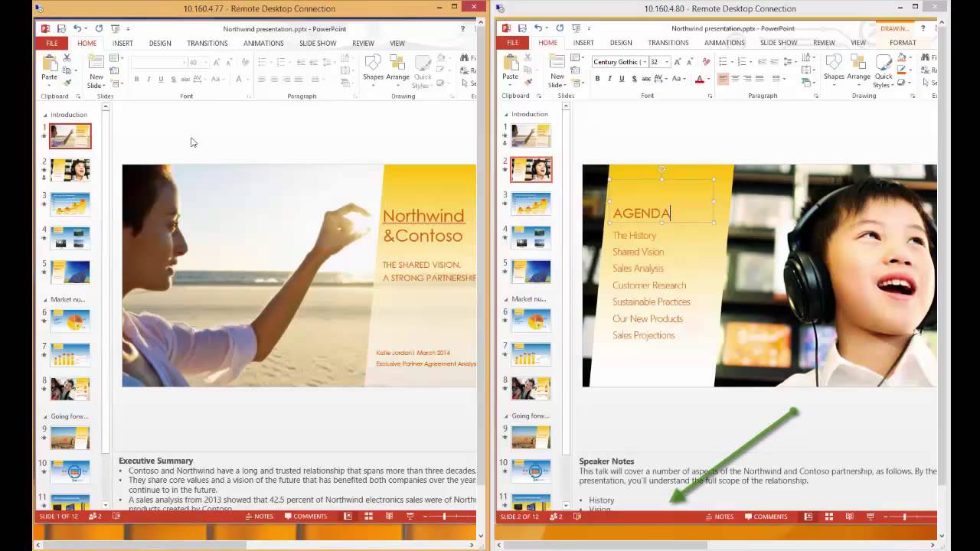Click Save icon in right window toolbar

[522, 28]
